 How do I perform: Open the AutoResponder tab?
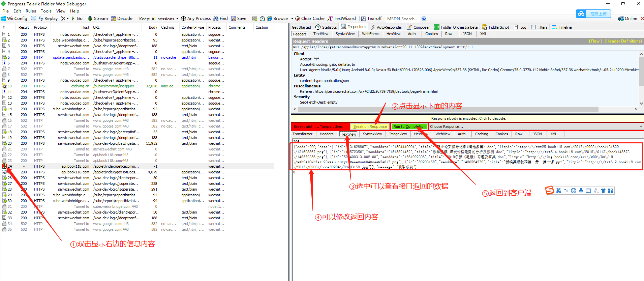(x=386, y=27)
